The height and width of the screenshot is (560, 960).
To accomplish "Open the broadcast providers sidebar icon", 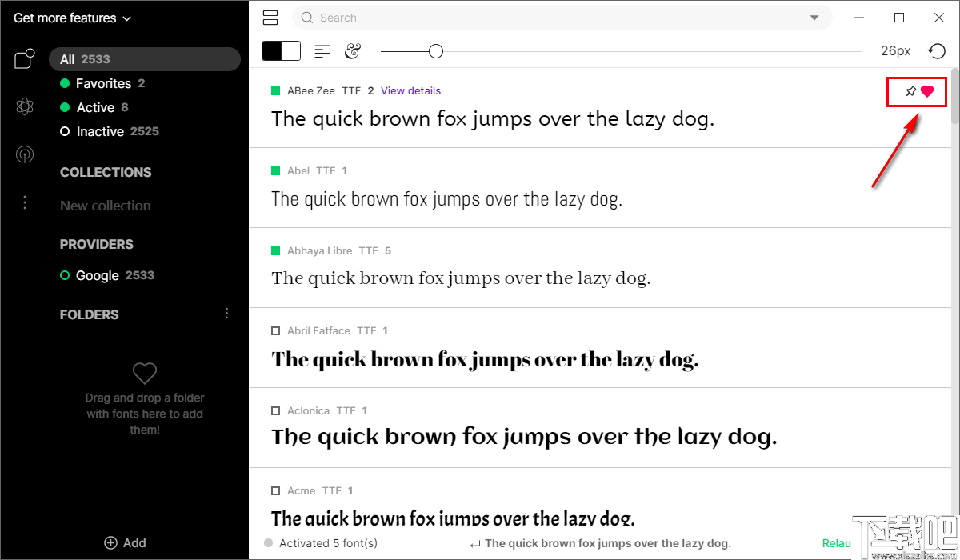I will click(25, 154).
